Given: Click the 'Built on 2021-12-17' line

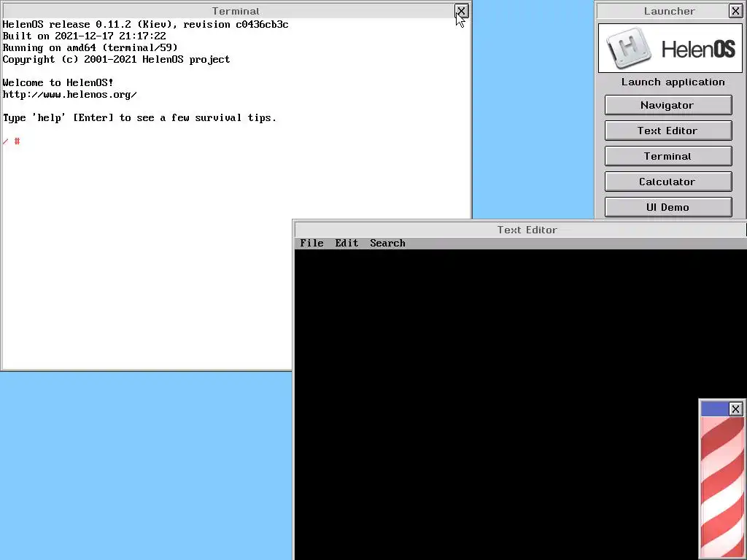Looking at the screenshot, I should [85, 36].
